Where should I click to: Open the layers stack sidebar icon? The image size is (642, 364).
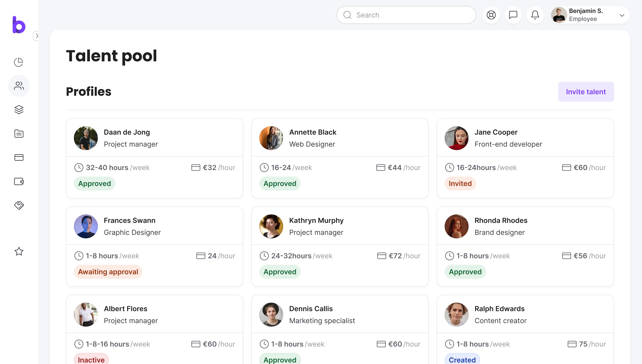[19, 110]
